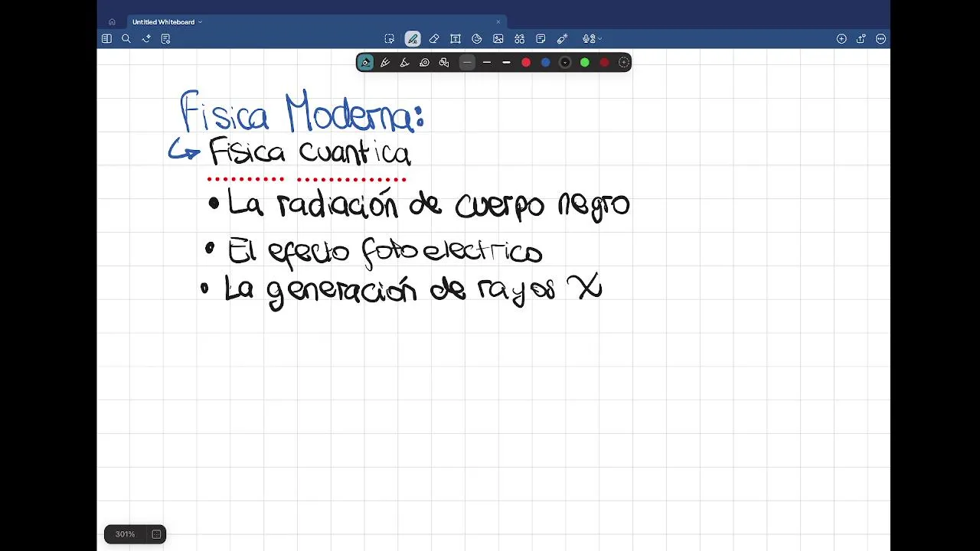Screen dimensions: 980x551
Task: Add a custom color preset
Action: click(624, 63)
